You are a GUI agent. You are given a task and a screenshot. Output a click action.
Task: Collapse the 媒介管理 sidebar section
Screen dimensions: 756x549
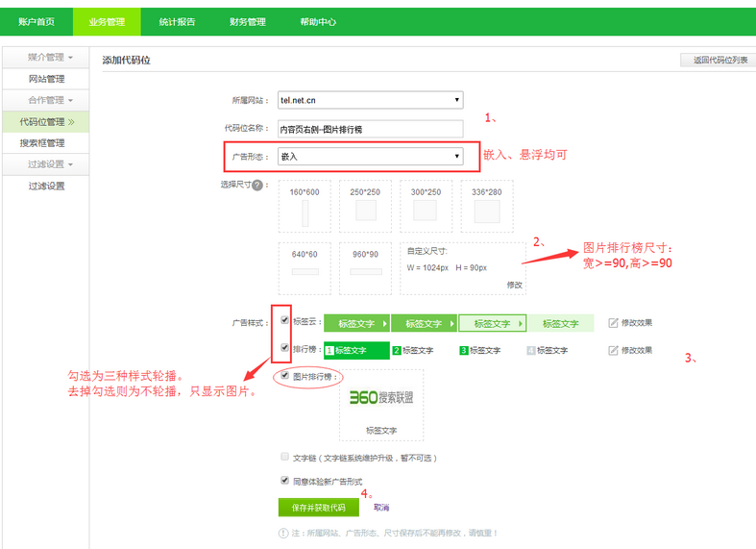[46, 58]
